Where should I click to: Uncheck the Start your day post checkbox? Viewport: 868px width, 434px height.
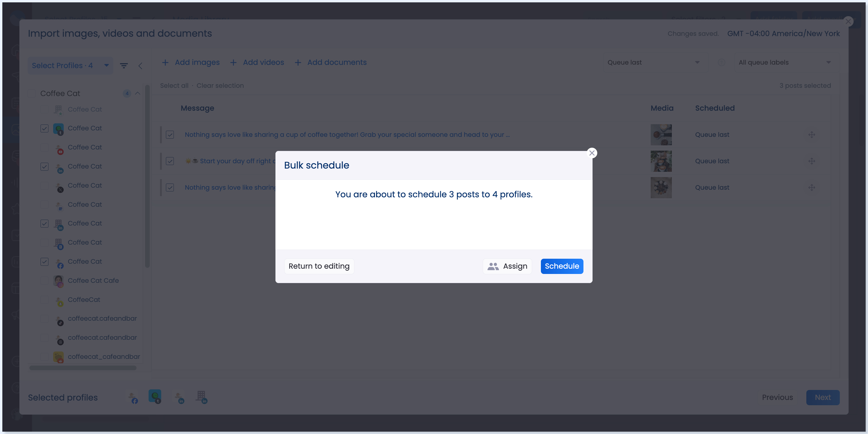click(170, 161)
